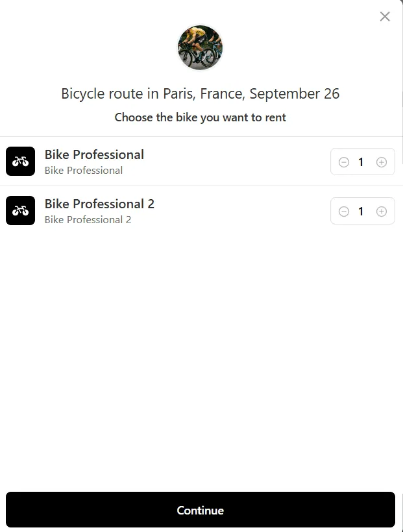Increase Bike Professional 2 quantity
Image resolution: width=403 pixels, height=532 pixels.
[382, 212]
